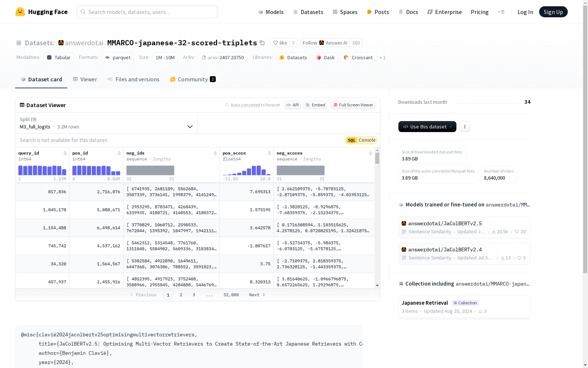The height and width of the screenshot is (368, 588).
Task: Focus the search models, datasets, users field
Action: pyautogui.click(x=147, y=12)
